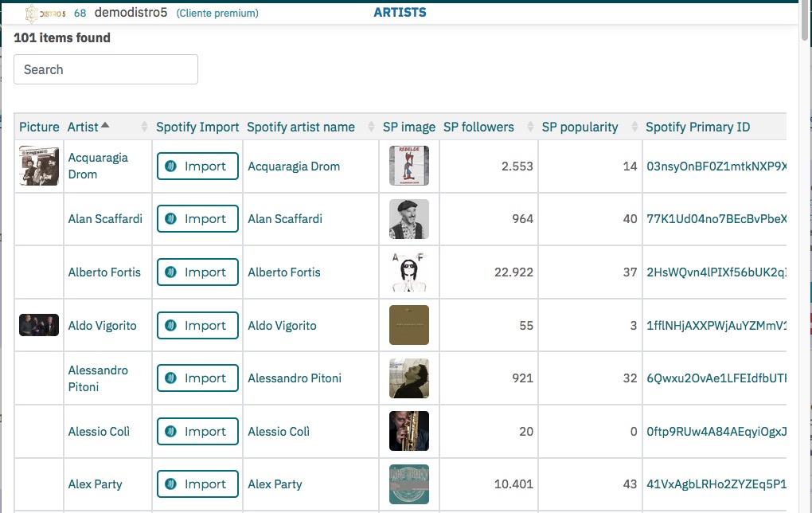The height and width of the screenshot is (513, 812).
Task: Focus the Search input field
Action: click(106, 69)
